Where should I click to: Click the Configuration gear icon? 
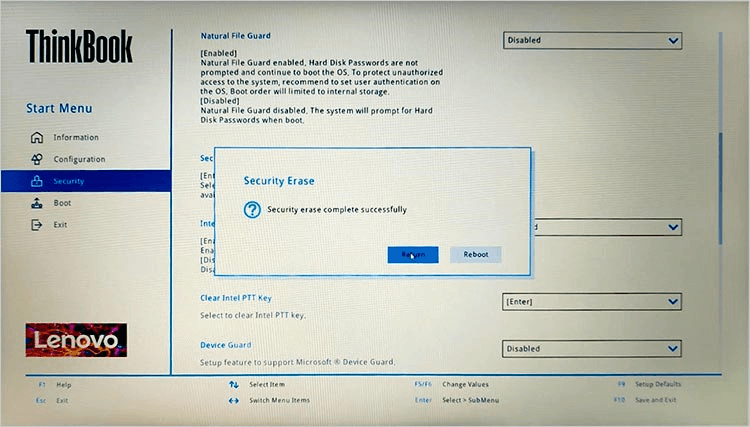click(37, 159)
